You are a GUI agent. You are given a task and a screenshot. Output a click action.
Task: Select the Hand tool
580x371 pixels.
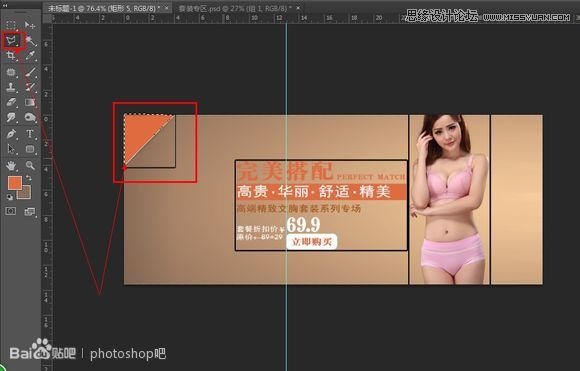coord(11,165)
